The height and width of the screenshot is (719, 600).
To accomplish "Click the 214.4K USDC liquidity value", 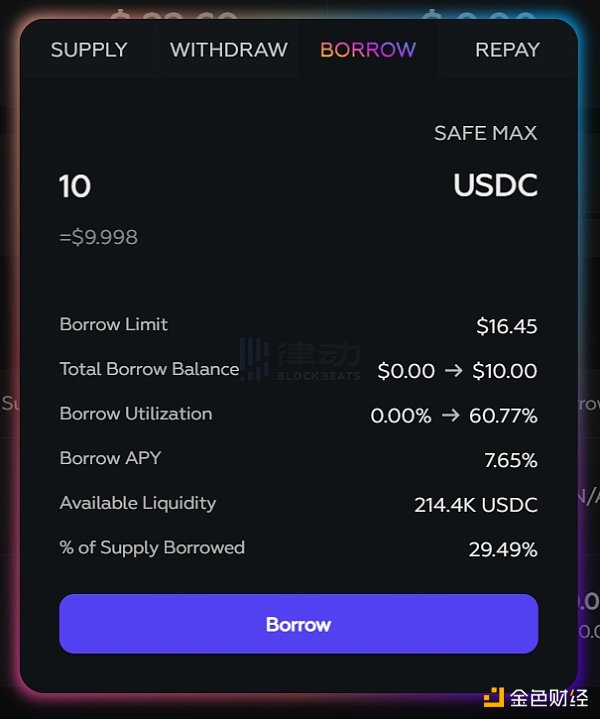I will point(476,505).
